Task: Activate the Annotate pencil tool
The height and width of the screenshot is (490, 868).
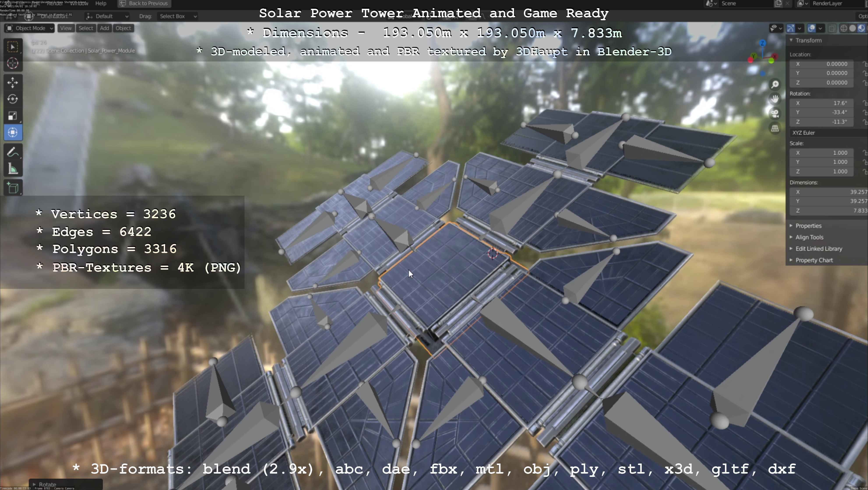Action: [13, 152]
